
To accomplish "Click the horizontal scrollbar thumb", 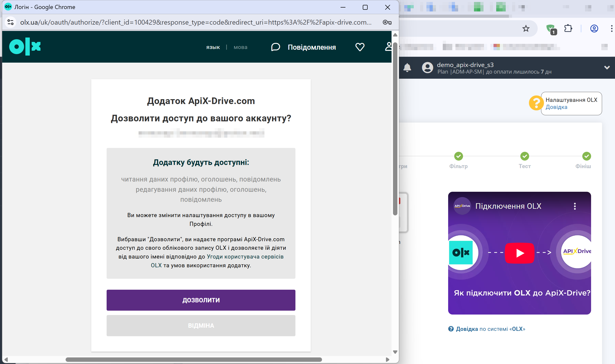I will click(x=193, y=360).
